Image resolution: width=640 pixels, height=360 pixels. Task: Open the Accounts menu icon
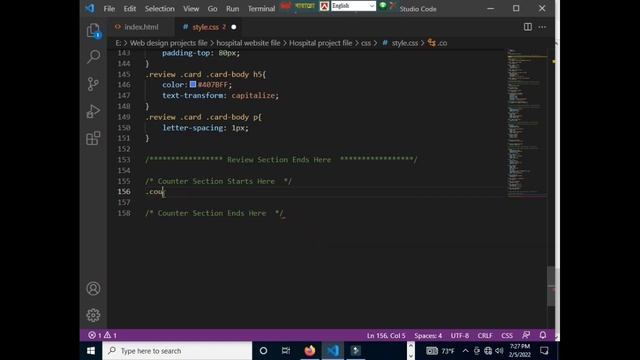(x=93, y=289)
